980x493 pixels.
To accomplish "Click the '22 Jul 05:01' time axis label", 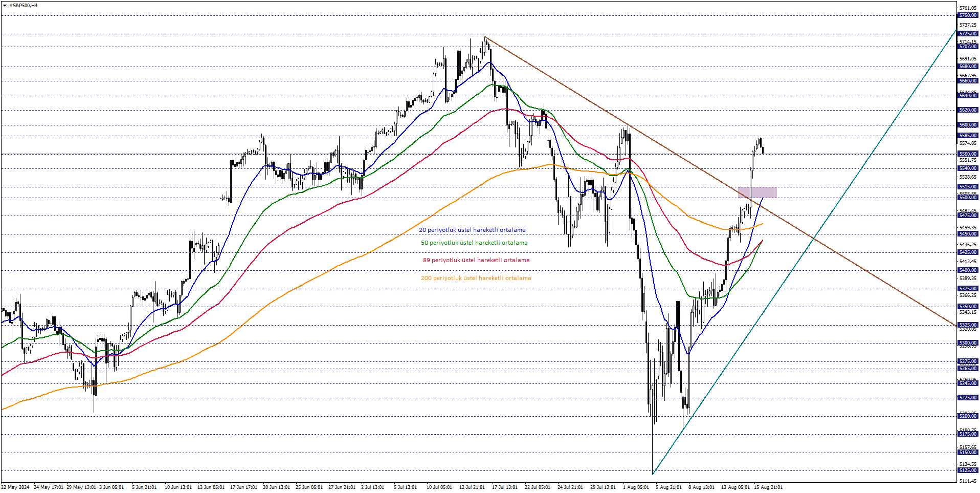I will point(537,487).
